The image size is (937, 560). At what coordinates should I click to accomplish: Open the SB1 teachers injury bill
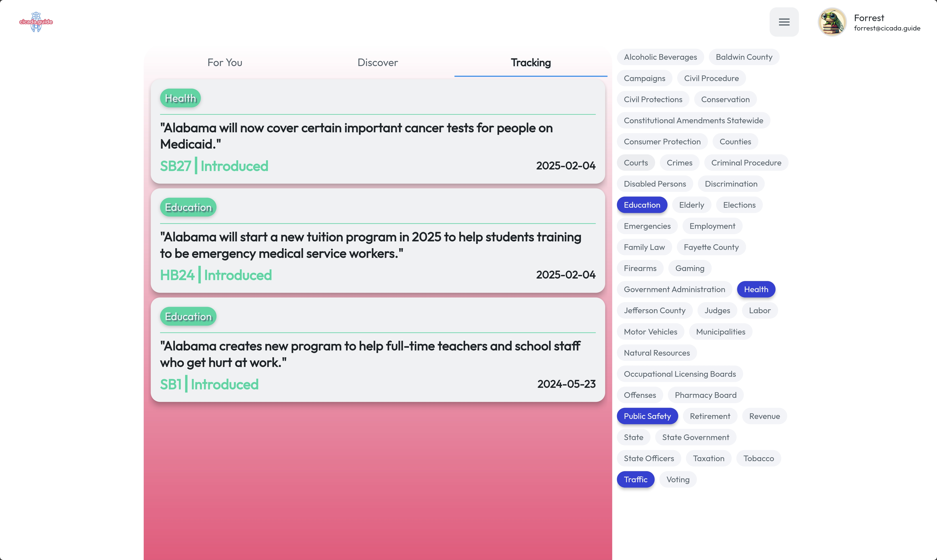tap(370, 354)
